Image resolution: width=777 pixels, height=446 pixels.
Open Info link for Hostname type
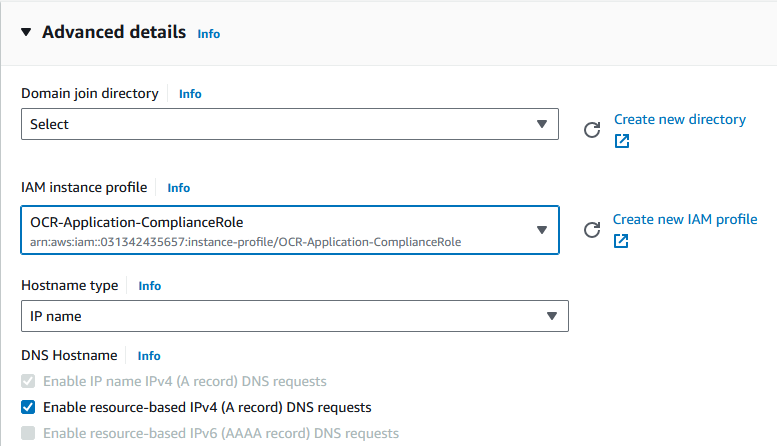coord(150,286)
